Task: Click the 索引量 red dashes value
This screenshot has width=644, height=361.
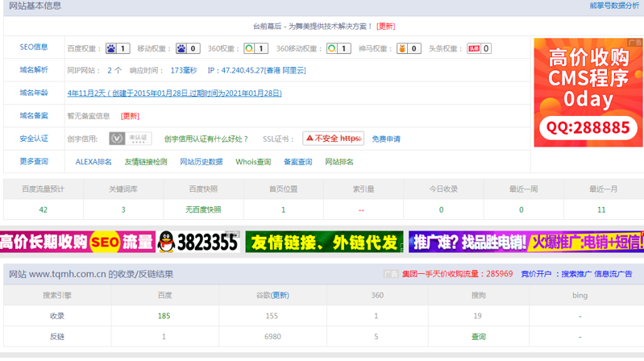Action: (361, 210)
